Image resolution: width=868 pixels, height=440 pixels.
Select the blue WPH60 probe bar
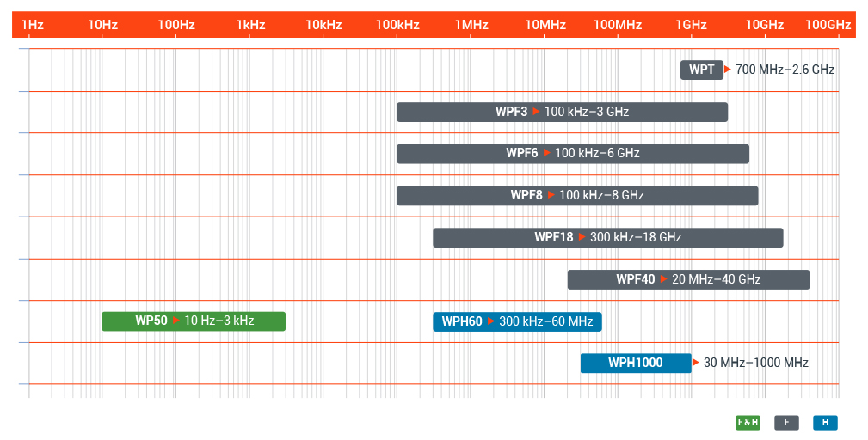tap(517, 321)
